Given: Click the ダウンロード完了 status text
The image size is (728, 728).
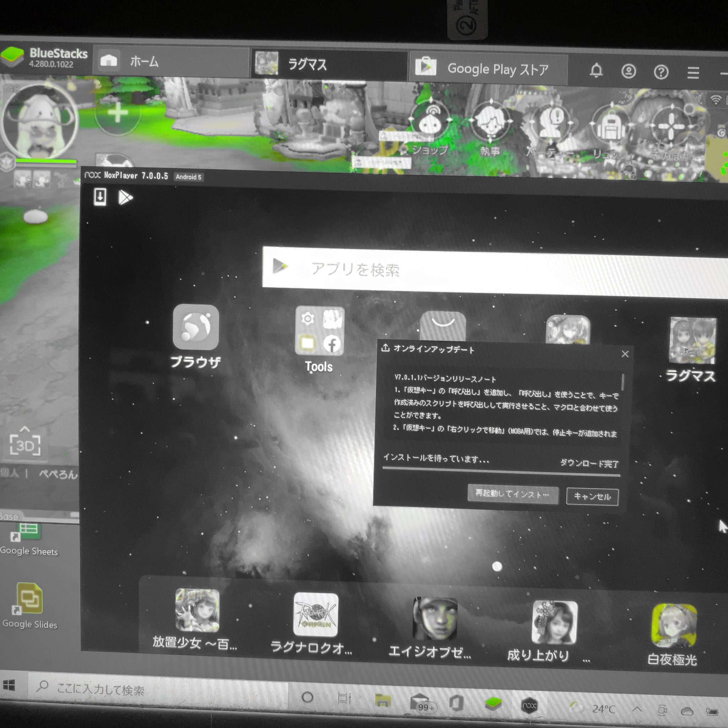Looking at the screenshot, I should (589, 463).
